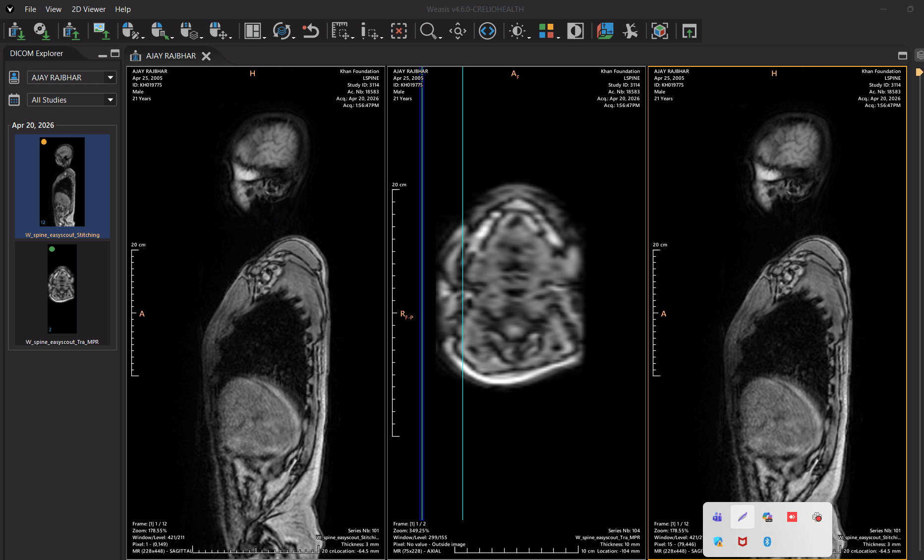Viewport: 924px width, 560px height.
Task: Click the 3D volume rendering cube icon
Action: [660, 31]
